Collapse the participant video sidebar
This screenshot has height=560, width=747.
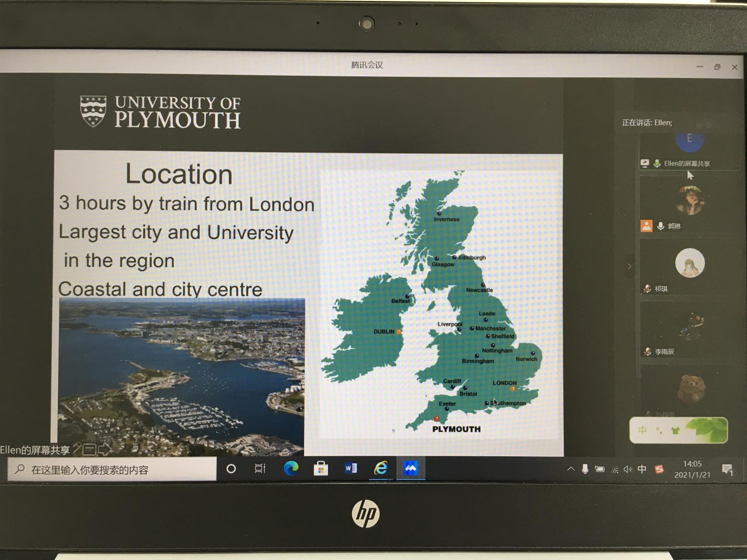[x=629, y=266]
